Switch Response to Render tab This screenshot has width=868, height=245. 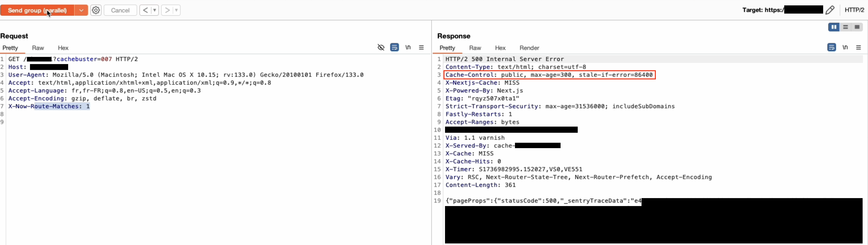[529, 48]
